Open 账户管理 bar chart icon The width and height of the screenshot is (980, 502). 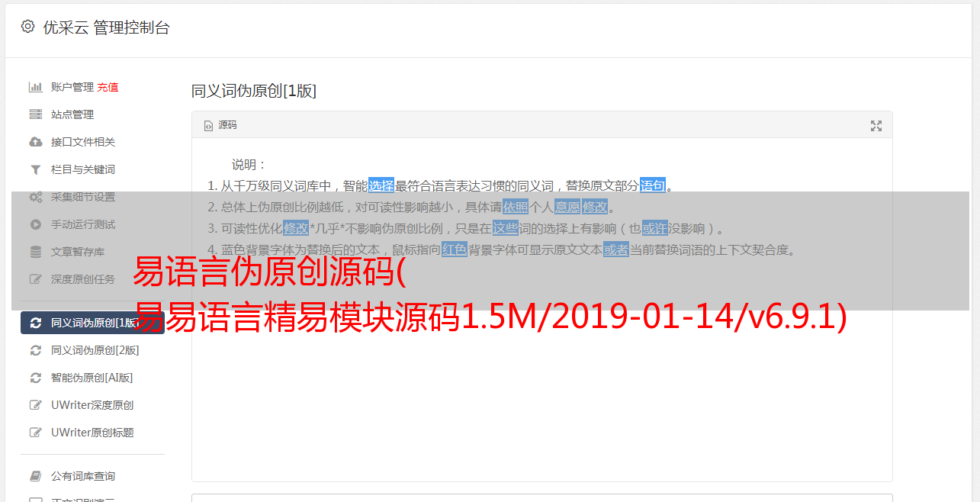pos(35,87)
